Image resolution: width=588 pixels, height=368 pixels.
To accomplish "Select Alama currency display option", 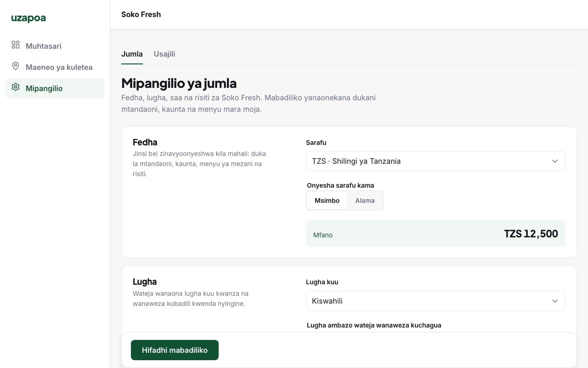I will 365,201.
